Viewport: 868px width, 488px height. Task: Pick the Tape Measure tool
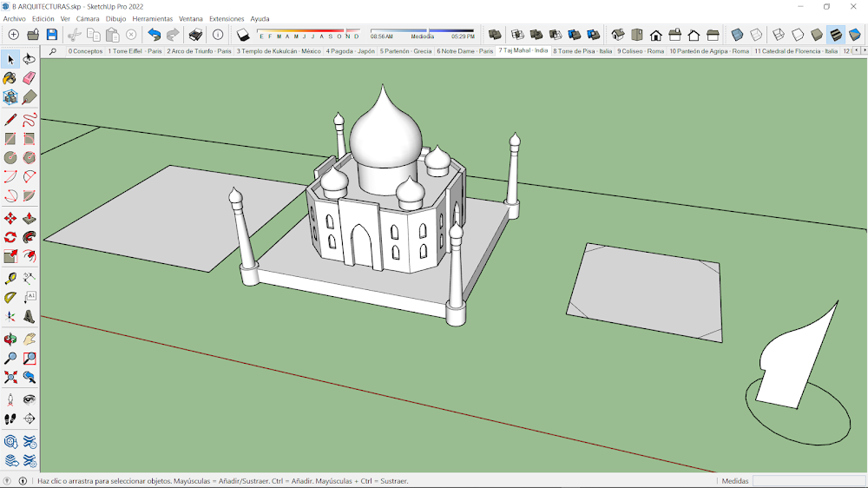click(10, 279)
